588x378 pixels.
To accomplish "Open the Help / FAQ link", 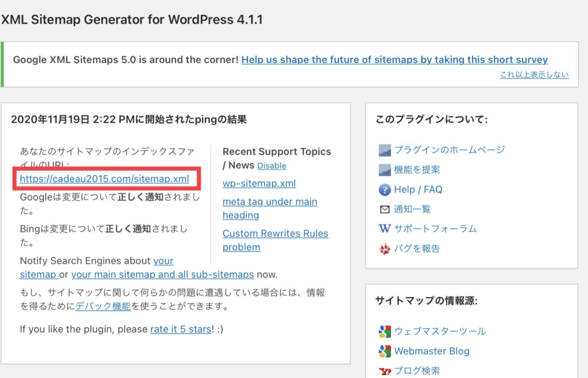I will tap(418, 189).
